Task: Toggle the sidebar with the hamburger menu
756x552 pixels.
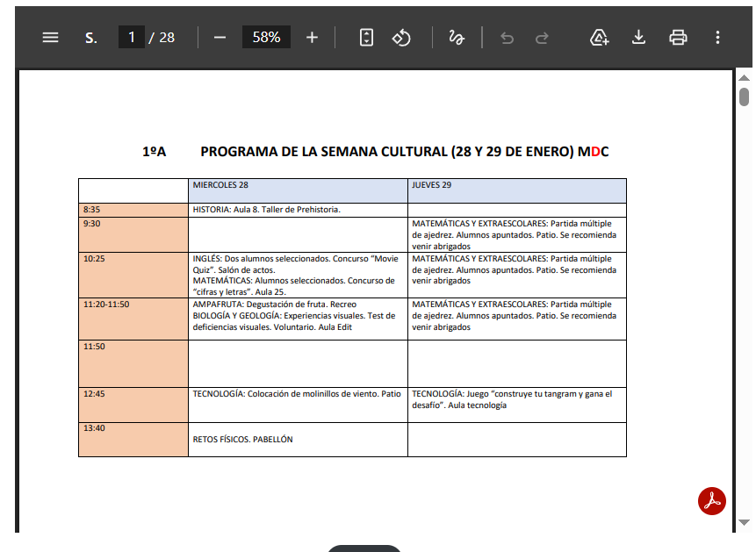Action: [50, 37]
